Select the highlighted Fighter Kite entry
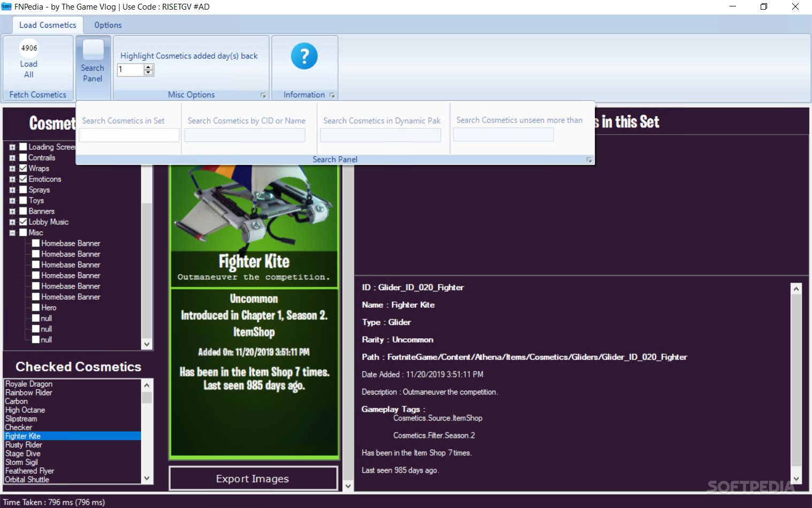Viewport: 812px width, 508px height. pyautogui.click(x=73, y=436)
